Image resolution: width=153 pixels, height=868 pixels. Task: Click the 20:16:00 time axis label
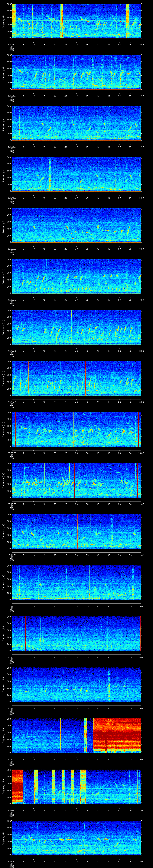pyautogui.click(x=12, y=810)
